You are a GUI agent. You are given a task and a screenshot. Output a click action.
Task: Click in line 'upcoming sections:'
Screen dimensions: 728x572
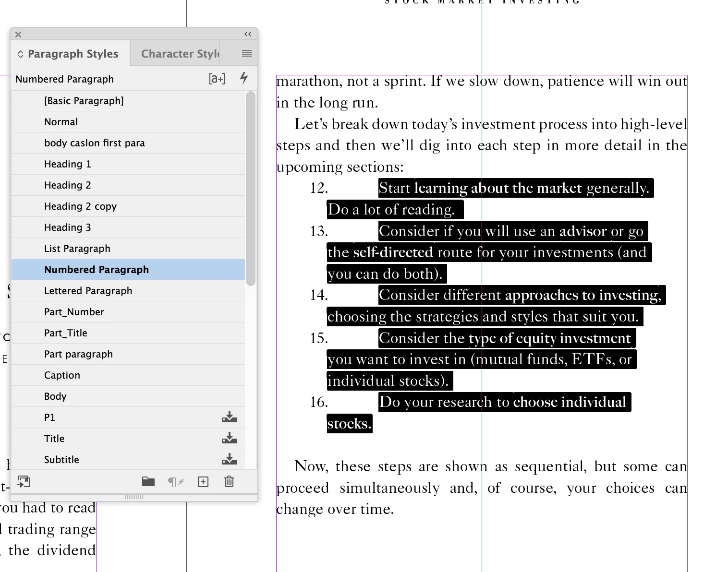click(340, 167)
